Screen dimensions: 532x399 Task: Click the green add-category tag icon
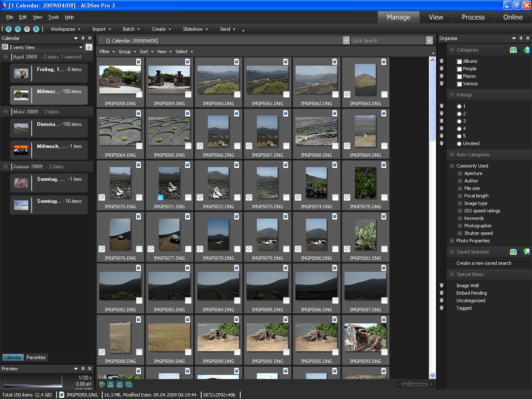coord(526,49)
